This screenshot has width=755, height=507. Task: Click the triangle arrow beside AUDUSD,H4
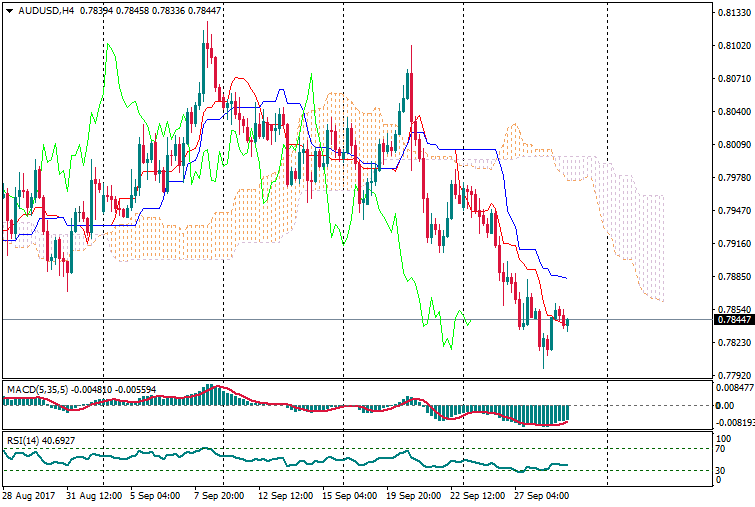[x=9, y=11]
